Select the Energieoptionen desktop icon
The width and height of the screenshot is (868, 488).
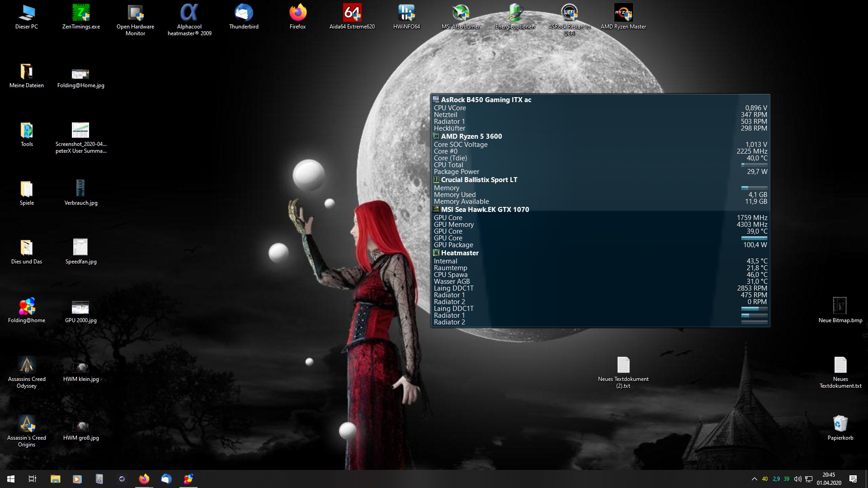[x=514, y=14]
